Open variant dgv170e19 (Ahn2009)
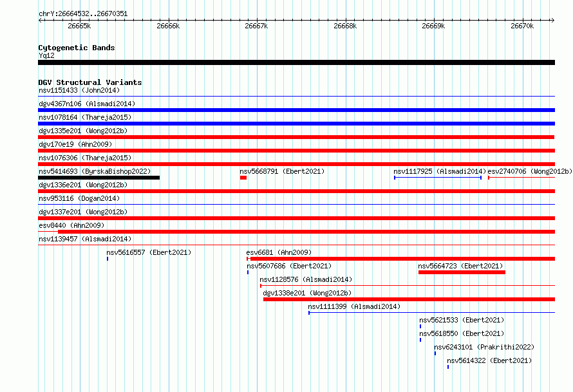 (75, 144)
